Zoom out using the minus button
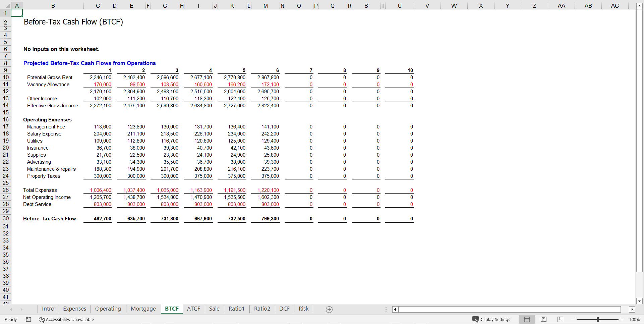Screen dimensions: 644x324 tap(572, 319)
